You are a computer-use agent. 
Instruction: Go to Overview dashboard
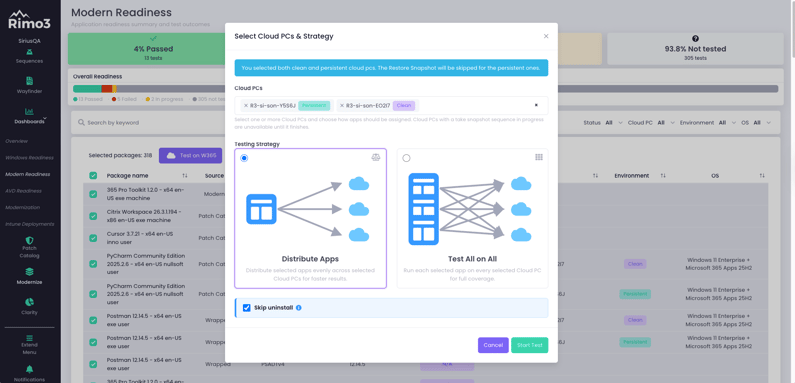pos(17,141)
